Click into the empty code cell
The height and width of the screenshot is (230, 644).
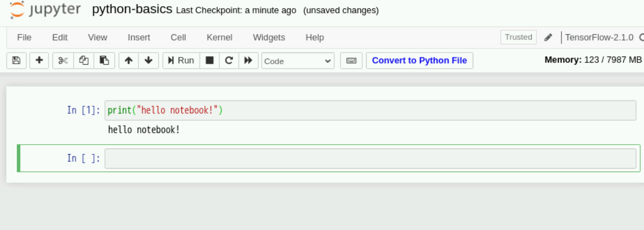370,159
